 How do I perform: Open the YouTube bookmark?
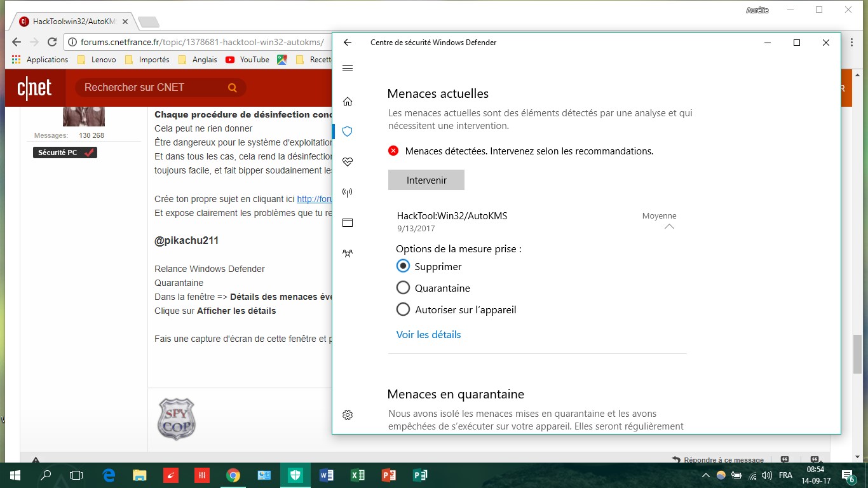(x=247, y=60)
